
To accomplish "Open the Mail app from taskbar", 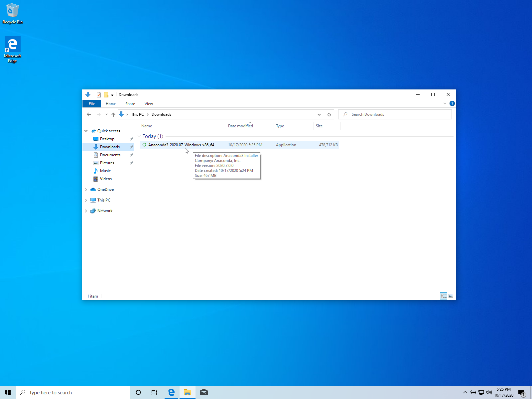I will 204,392.
